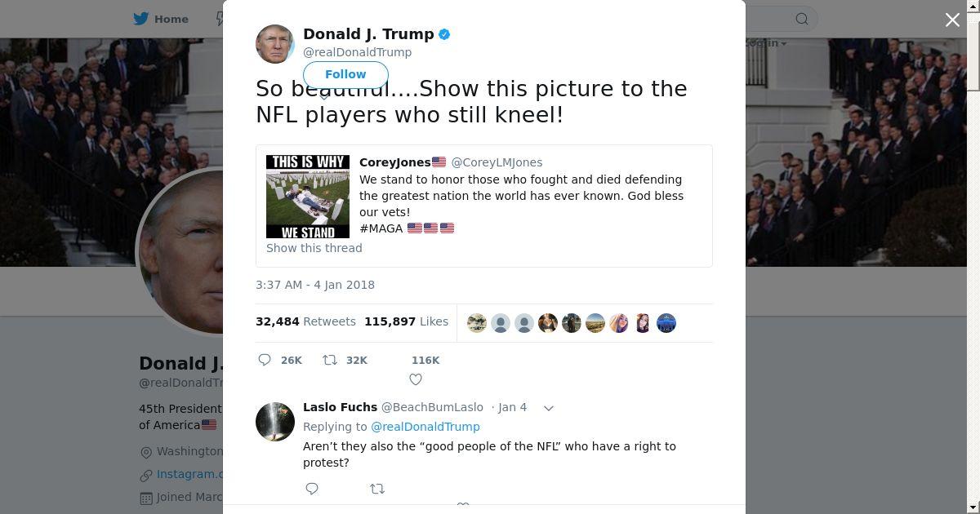This screenshot has height=514, width=980.
Task: Retweet Laslo Fuchs' reply
Action: click(x=377, y=489)
